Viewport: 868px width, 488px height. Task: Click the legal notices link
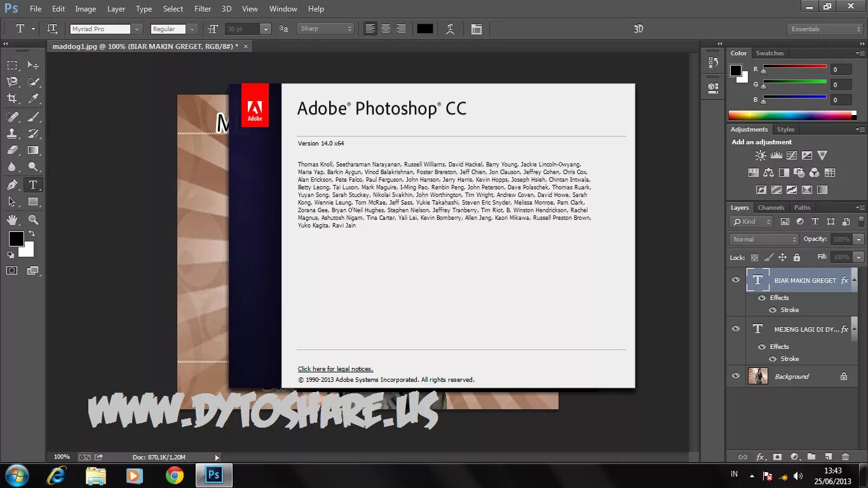(336, 369)
